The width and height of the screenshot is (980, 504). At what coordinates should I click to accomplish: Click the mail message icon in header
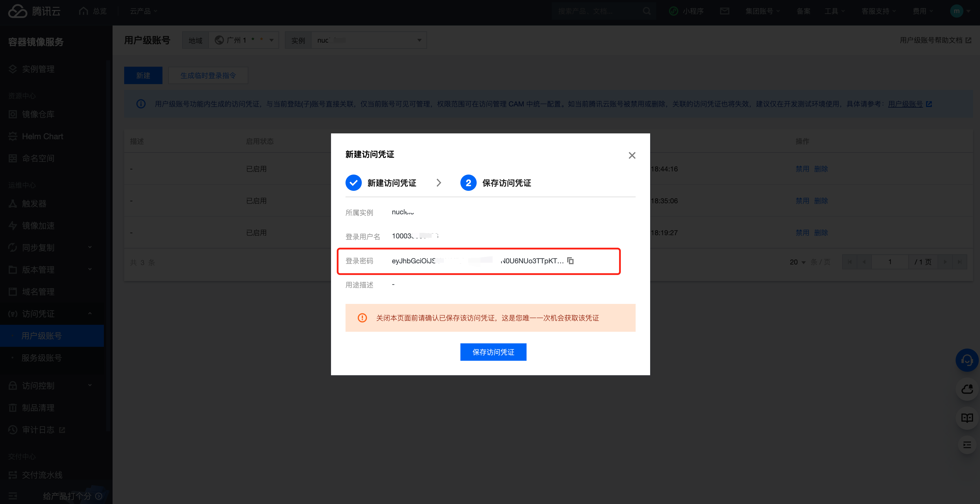[x=724, y=11]
